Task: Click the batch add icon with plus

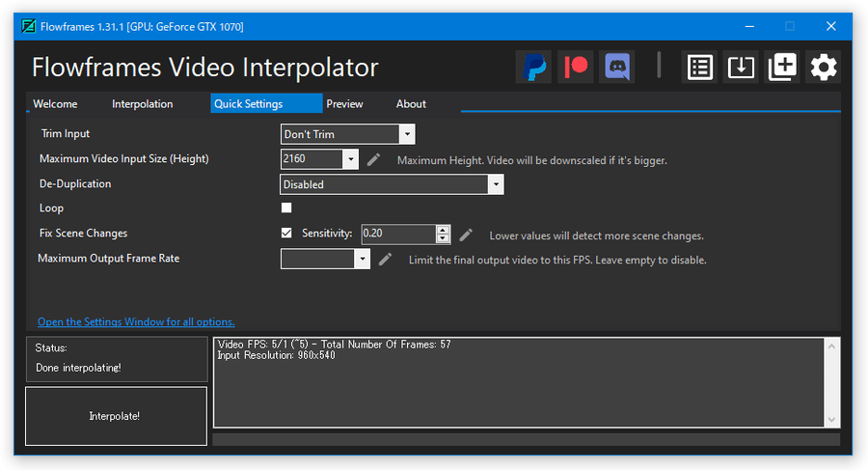Action: [782, 67]
